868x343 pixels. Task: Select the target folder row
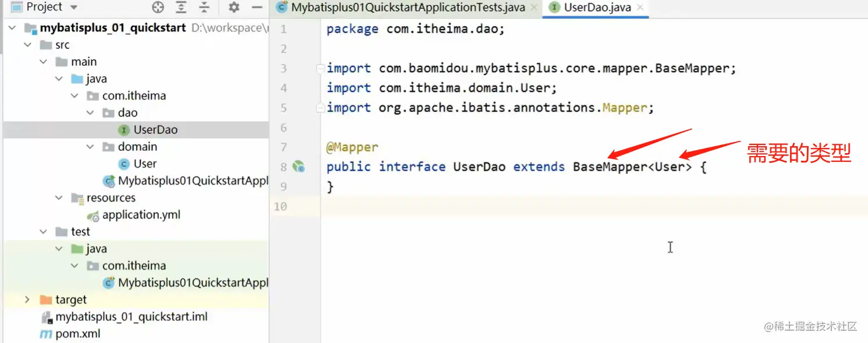(x=135, y=299)
